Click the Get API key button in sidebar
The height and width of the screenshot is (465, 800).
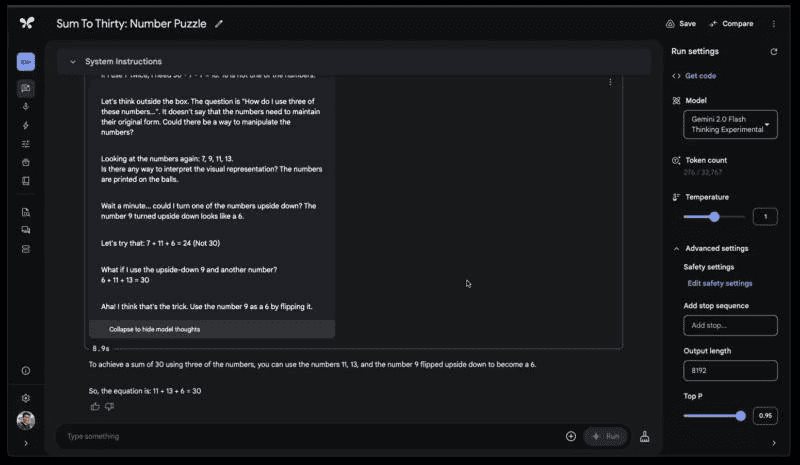[x=26, y=62]
